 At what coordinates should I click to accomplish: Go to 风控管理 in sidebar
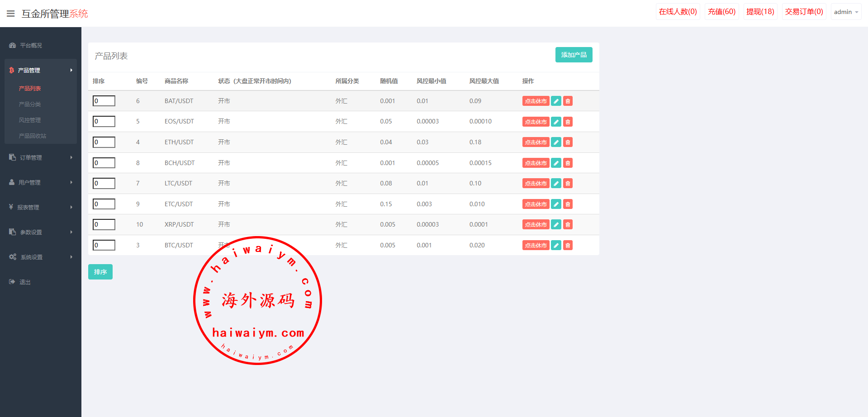coord(30,120)
